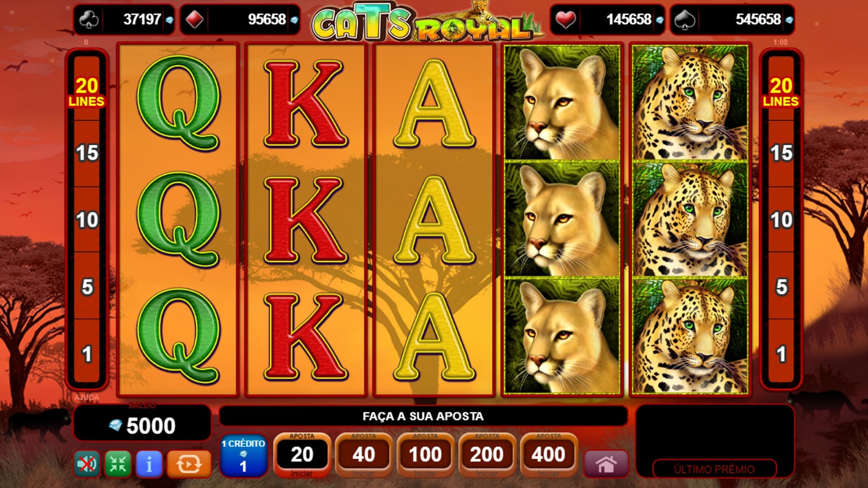Select 10 lines on right selector

tap(781, 220)
